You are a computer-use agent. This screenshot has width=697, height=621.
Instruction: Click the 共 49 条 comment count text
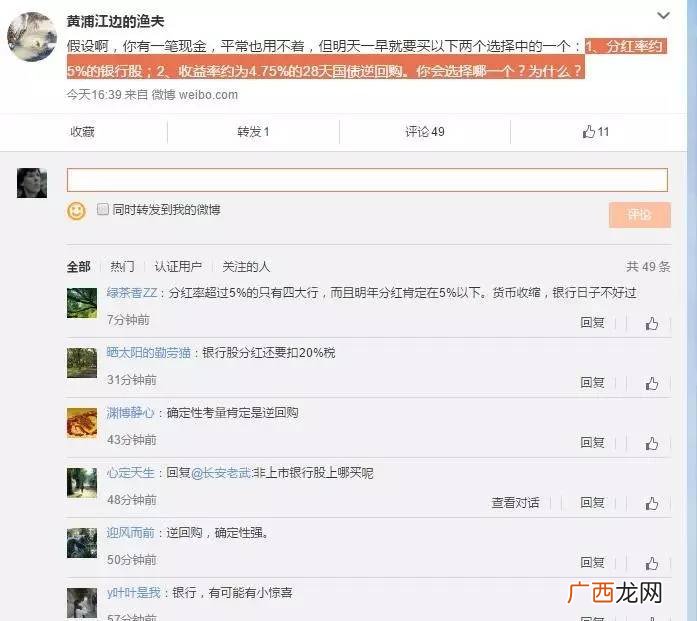pos(648,267)
